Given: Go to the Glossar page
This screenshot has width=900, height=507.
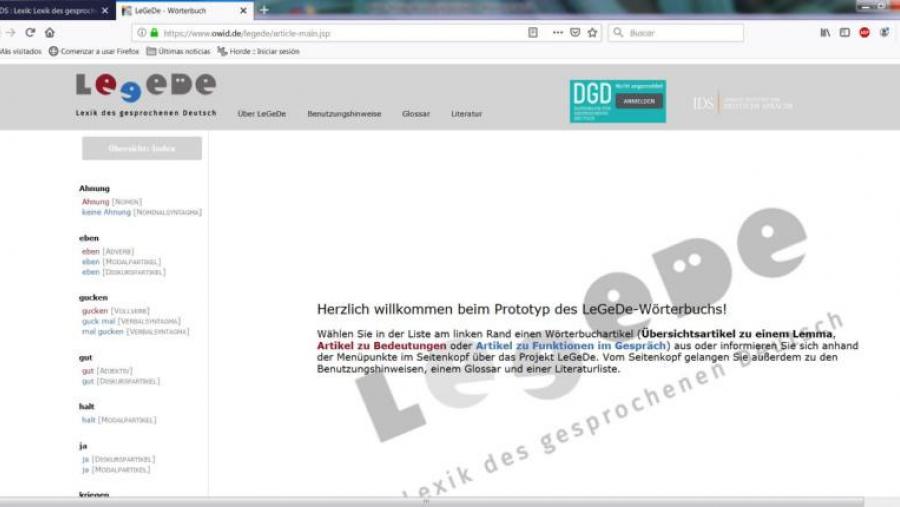Looking at the screenshot, I should [x=416, y=114].
